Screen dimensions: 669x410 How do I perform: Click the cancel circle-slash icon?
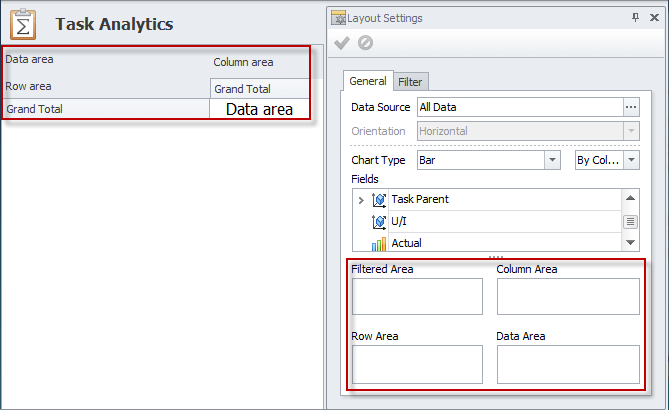coord(363,43)
